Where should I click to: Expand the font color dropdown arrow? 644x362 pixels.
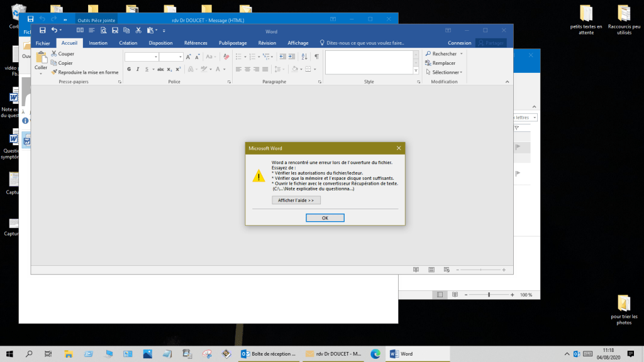click(x=225, y=69)
